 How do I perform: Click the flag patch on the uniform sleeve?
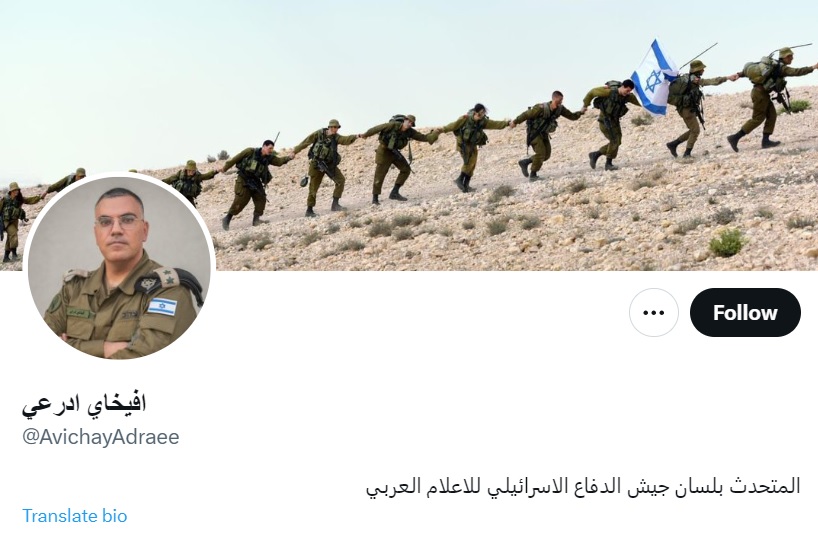[x=162, y=305]
